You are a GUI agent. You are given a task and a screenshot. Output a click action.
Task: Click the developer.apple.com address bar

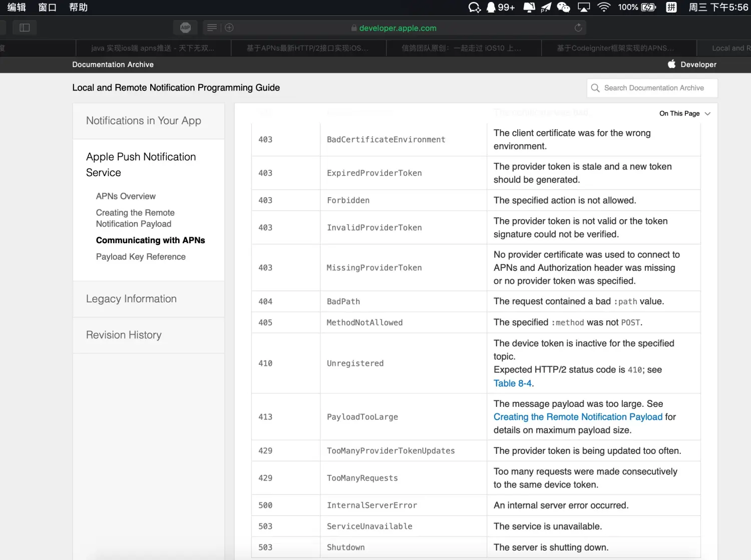pos(394,28)
